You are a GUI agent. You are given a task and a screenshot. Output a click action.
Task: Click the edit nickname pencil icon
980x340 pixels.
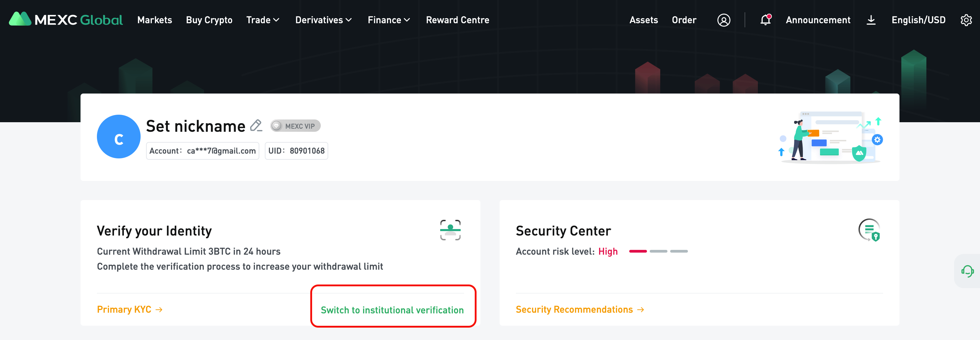point(256,126)
